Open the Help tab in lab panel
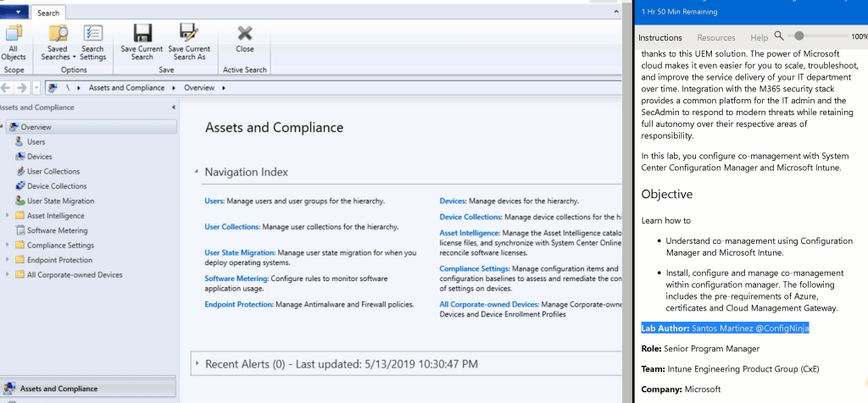 tap(759, 37)
